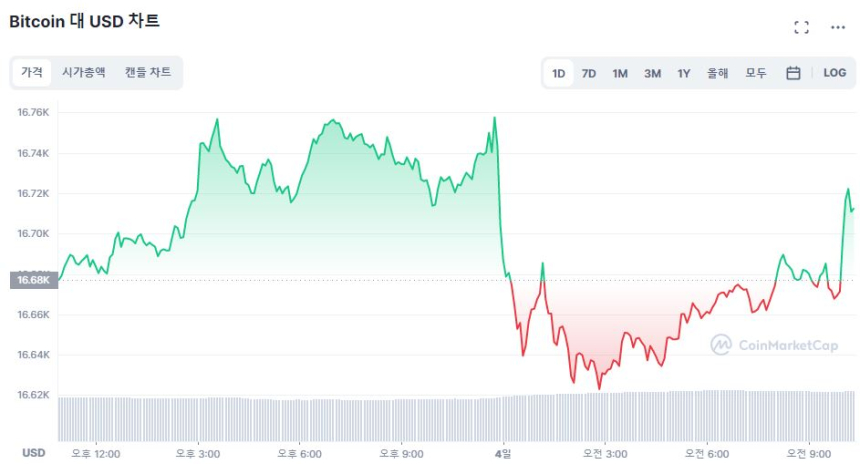Choose the 3M time range

[652, 73]
